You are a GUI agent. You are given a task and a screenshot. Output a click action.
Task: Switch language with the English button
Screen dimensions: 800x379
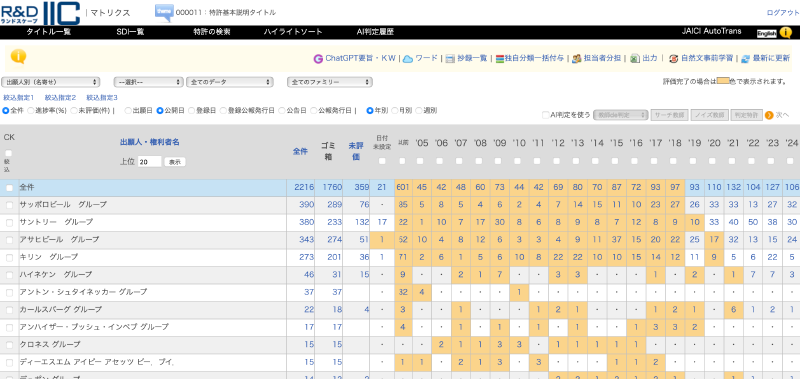coord(766,34)
